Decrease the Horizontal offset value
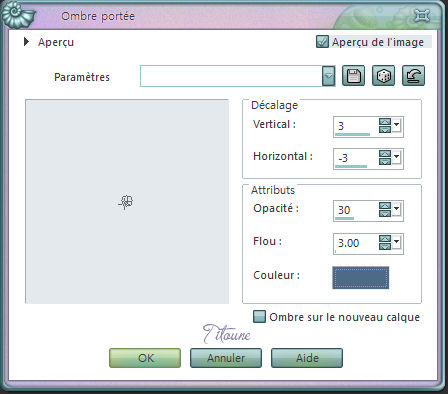The height and width of the screenshot is (394, 448). tap(385, 161)
